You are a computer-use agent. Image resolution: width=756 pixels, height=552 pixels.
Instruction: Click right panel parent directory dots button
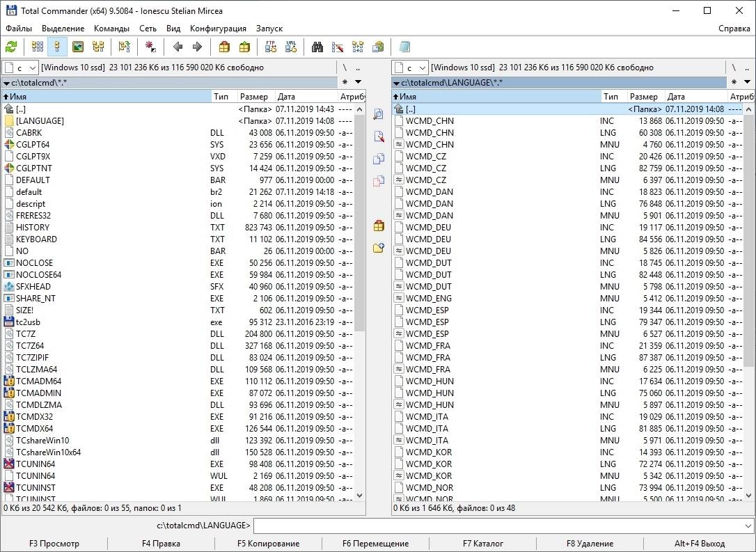coord(747,68)
